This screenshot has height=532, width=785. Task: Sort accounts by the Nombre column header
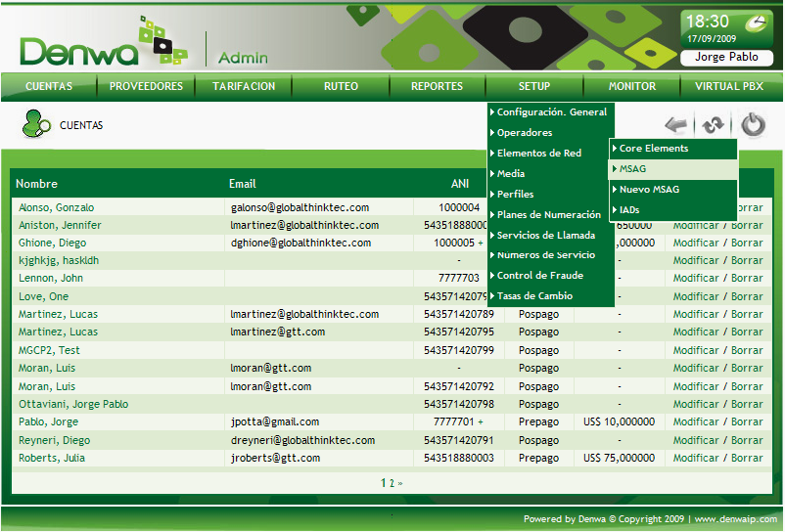coord(37,184)
